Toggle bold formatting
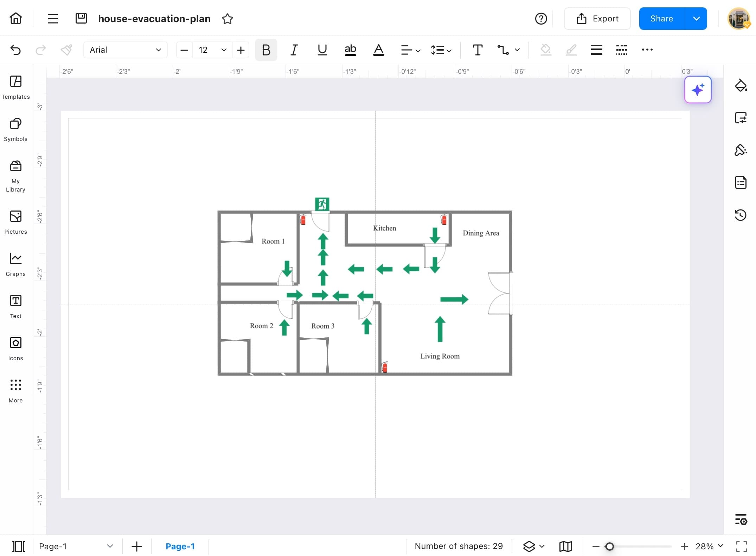This screenshot has height=556, width=756. (x=266, y=50)
